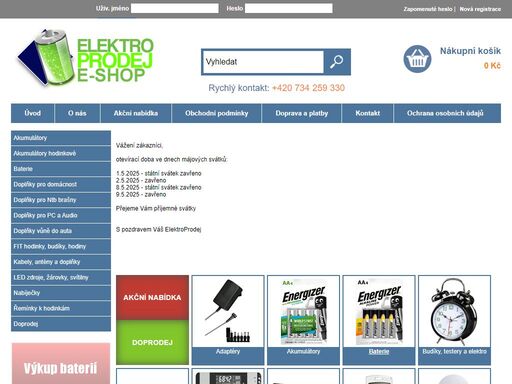This screenshot has width=512, height=384.
Task: Select the Nabíječky sidebar category
Action: [61, 293]
